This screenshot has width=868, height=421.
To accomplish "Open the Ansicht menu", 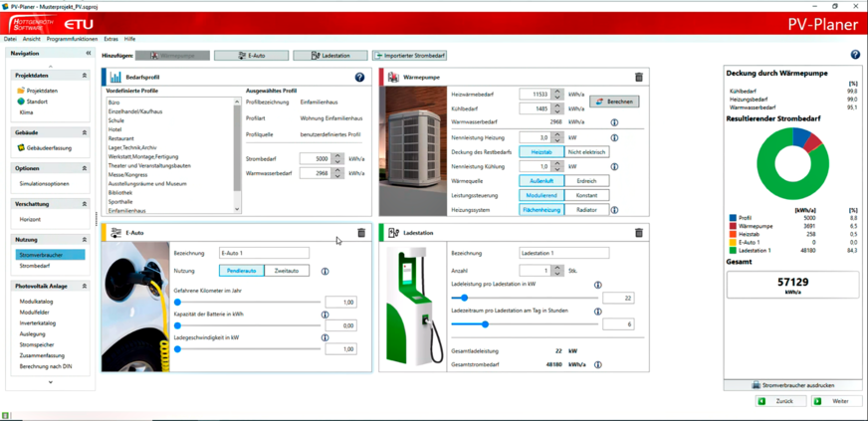I will pos(31,39).
